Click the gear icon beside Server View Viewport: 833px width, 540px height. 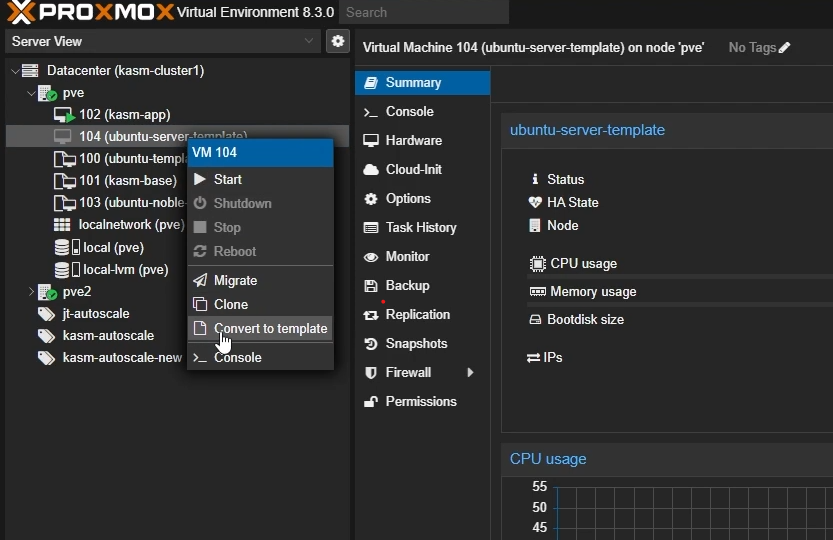[338, 41]
